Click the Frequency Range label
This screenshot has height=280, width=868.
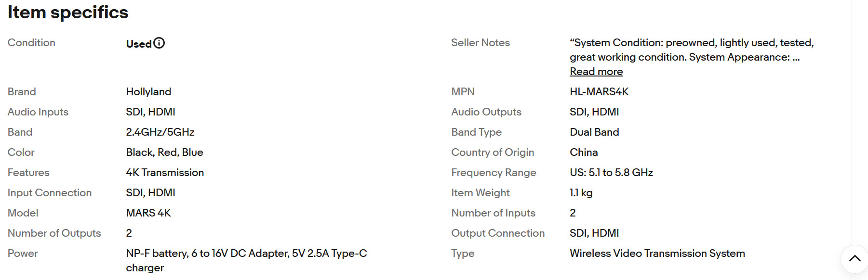point(494,173)
